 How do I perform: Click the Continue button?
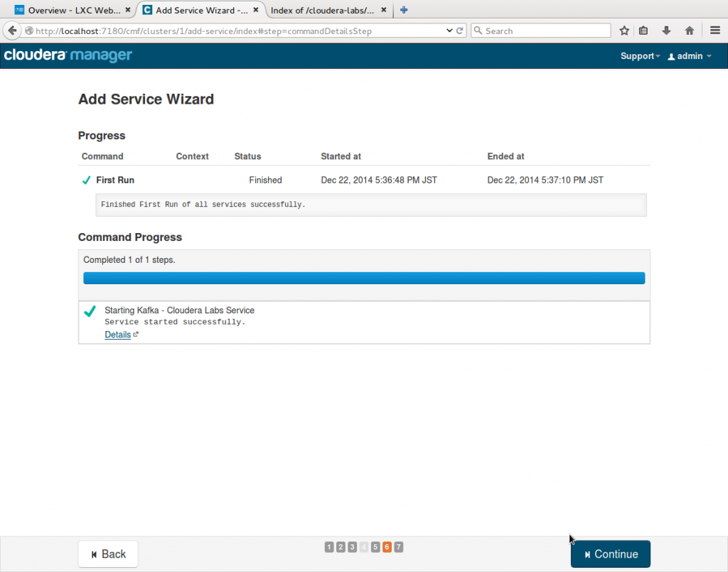point(610,554)
